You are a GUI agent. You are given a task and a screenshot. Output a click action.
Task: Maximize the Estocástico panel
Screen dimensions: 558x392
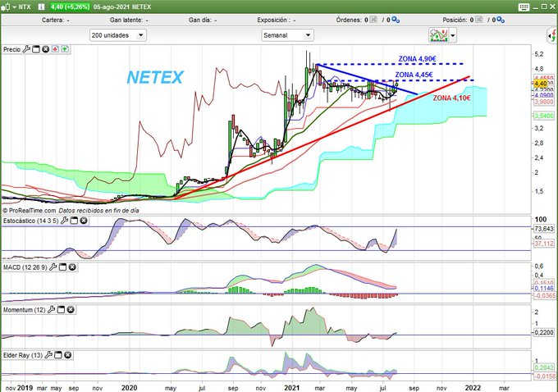[x=74, y=221]
